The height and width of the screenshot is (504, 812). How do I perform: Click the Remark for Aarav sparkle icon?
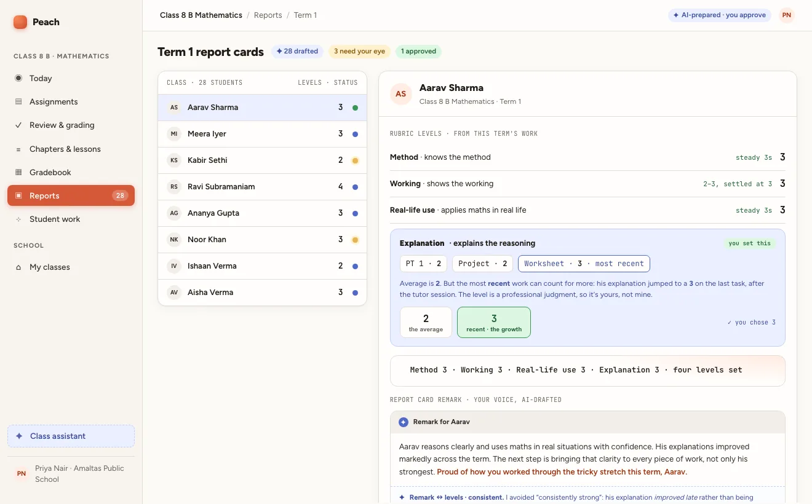(x=404, y=422)
